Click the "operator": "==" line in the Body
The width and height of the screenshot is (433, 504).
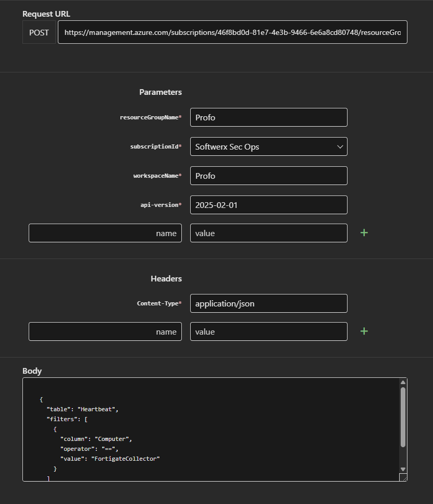click(90, 449)
